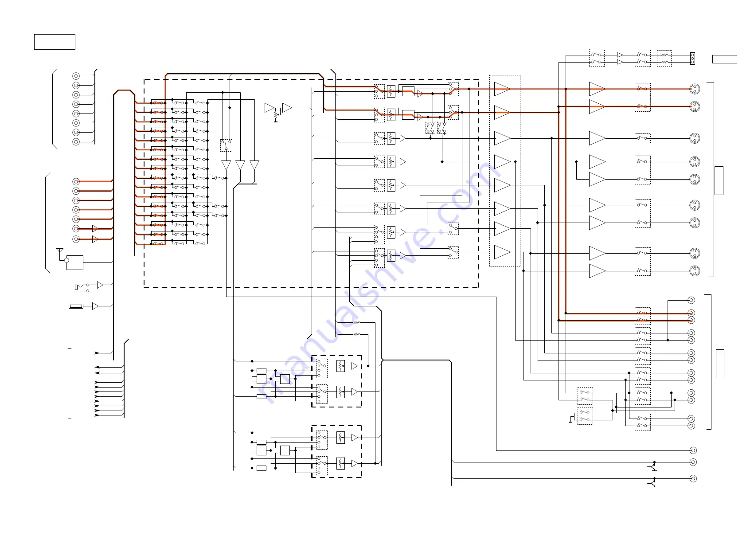Image resolution: width=754 pixels, height=560 pixels.
Task: Select the amplifier triangle after the flat port connector
Action: (x=95, y=306)
